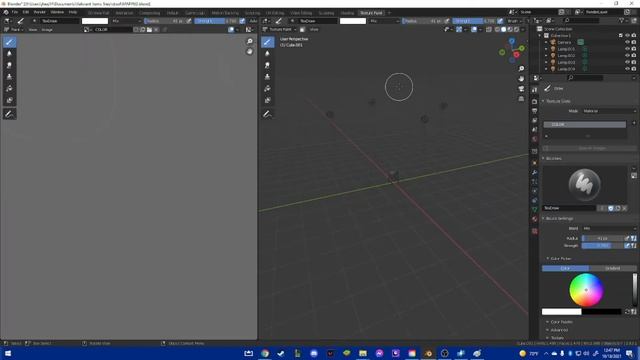Open Paint mode dropdown in image editor
Viewport: 640px width, 360px height.
pos(13,29)
